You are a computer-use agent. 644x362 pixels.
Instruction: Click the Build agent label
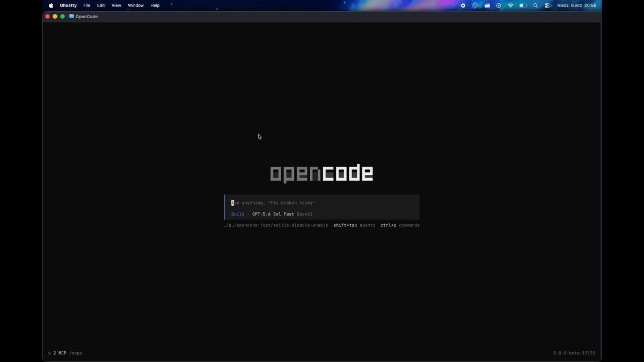click(x=238, y=214)
